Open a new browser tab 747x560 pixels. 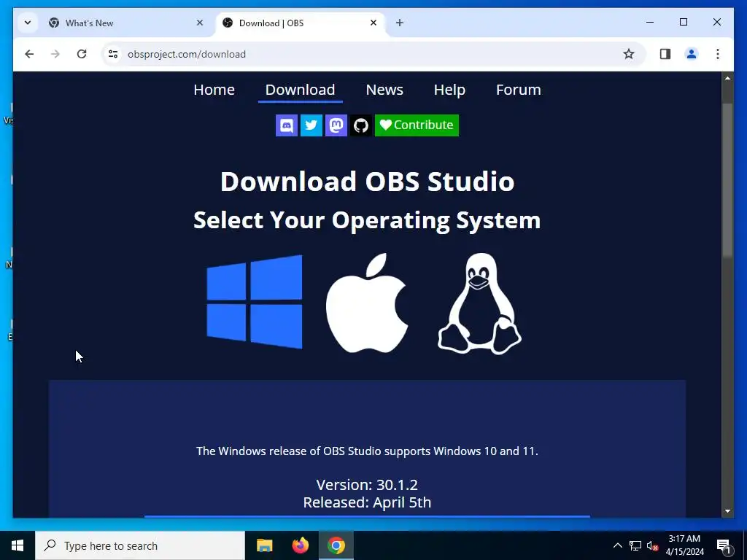pos(400,23)
